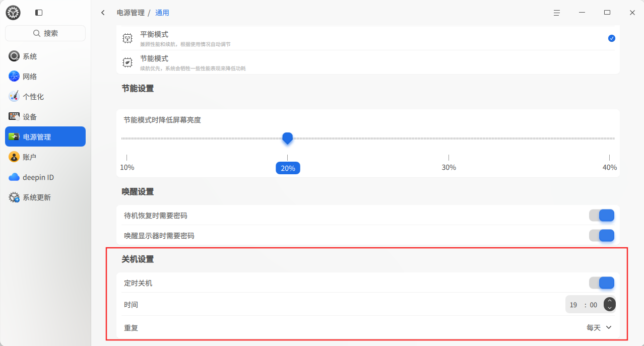Screen dimensions: 644x346
Task: Open 系统 settings in sidebar
Action: (x=45, y=56)
